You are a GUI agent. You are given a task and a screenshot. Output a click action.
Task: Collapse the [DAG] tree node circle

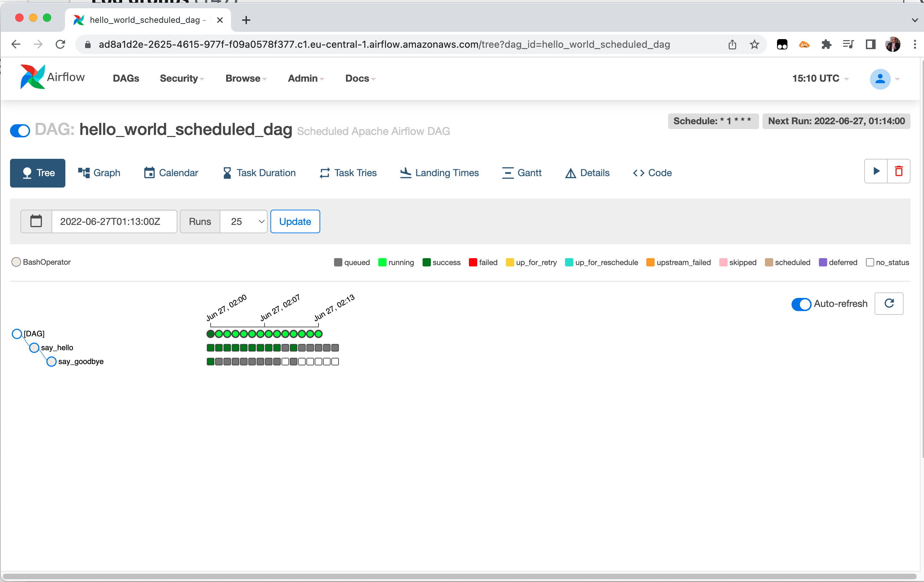(17, 334)
